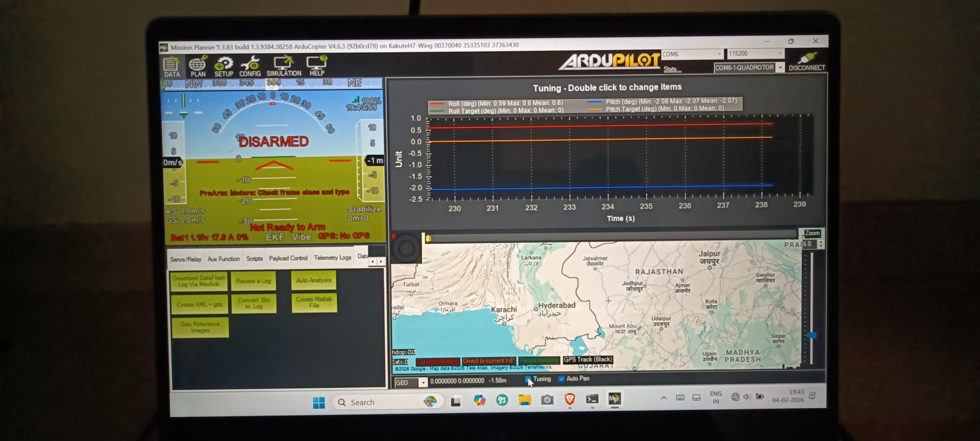This screenshot has height=441, width=980.
Task: Toggle the Tuning checkbox
Action: (x=528, y=379)
